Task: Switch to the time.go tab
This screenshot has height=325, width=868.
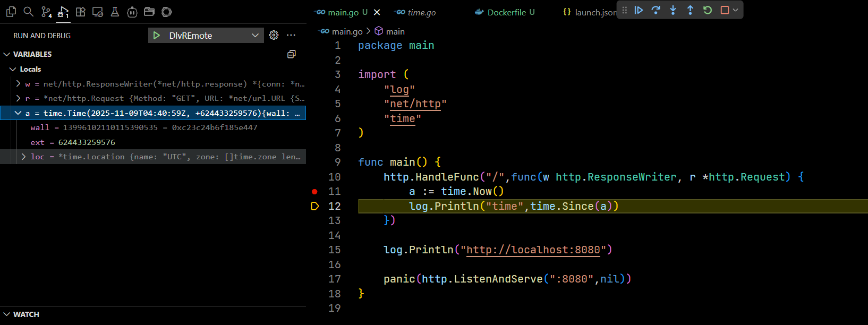Action: (421, 12)
